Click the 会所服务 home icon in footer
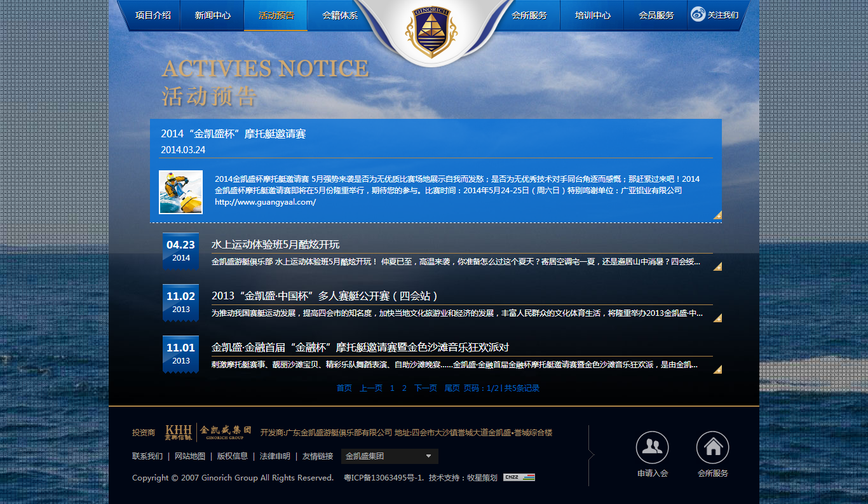This screenshot has width=868, height=504. click(x=712, y=447)
